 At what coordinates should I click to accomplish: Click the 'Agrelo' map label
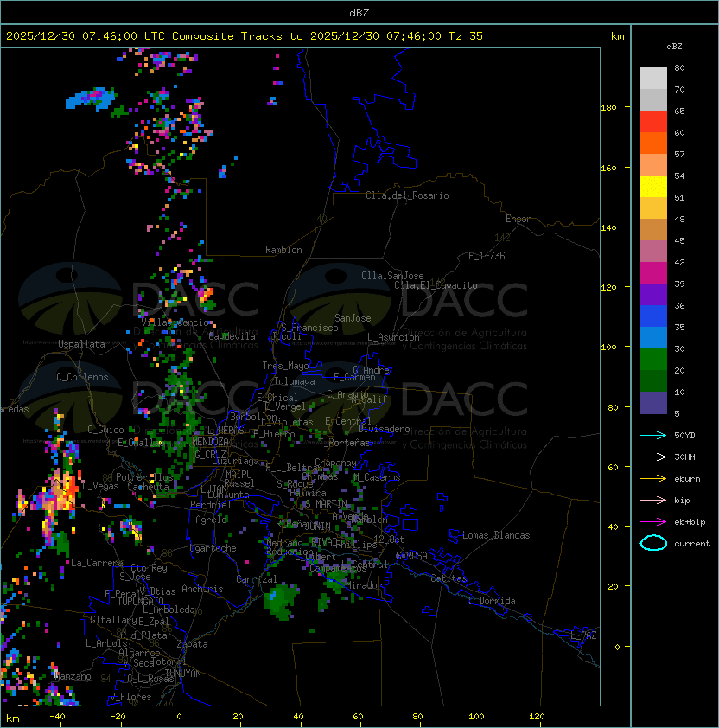(211, 520)
